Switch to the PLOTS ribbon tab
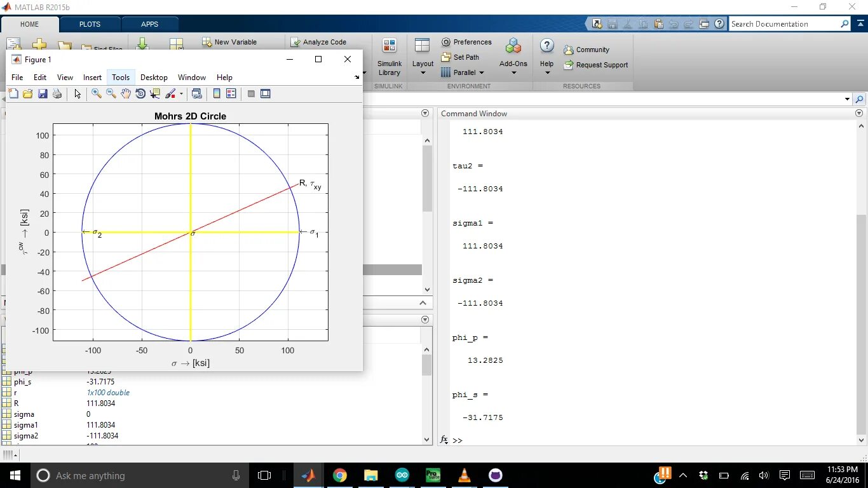 (x=90, y=24)
